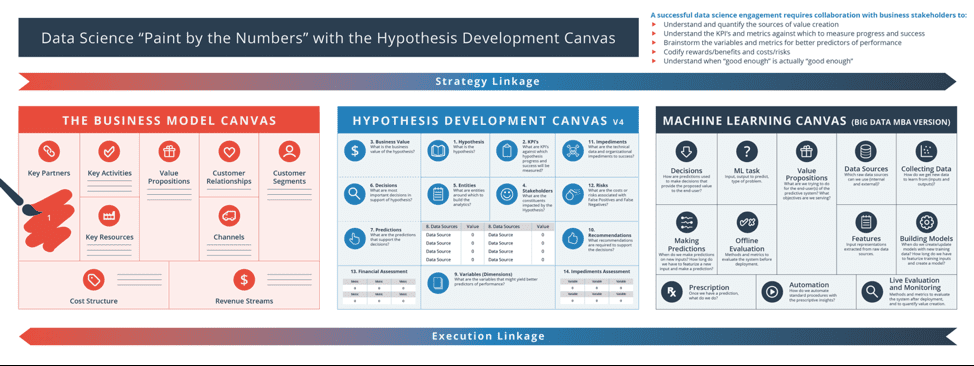The width and height of the screenshot is (974, 366).
Task: Select the Stakeholders smiley face icon
Action: [x=507, y=194]
